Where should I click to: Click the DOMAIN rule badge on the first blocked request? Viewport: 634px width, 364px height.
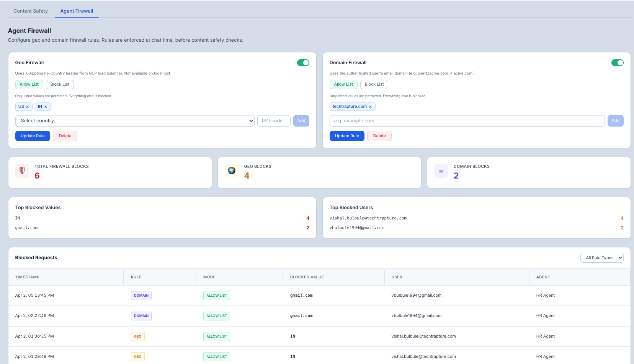[141, 295]
